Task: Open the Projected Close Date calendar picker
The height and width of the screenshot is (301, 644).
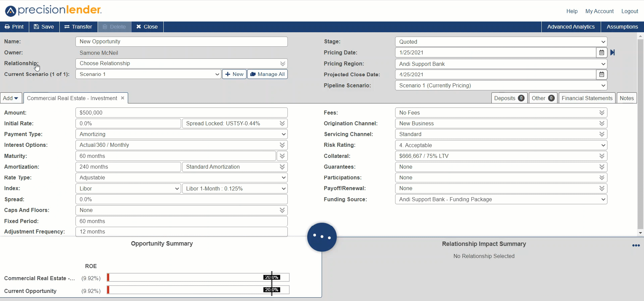Action: 602,75
